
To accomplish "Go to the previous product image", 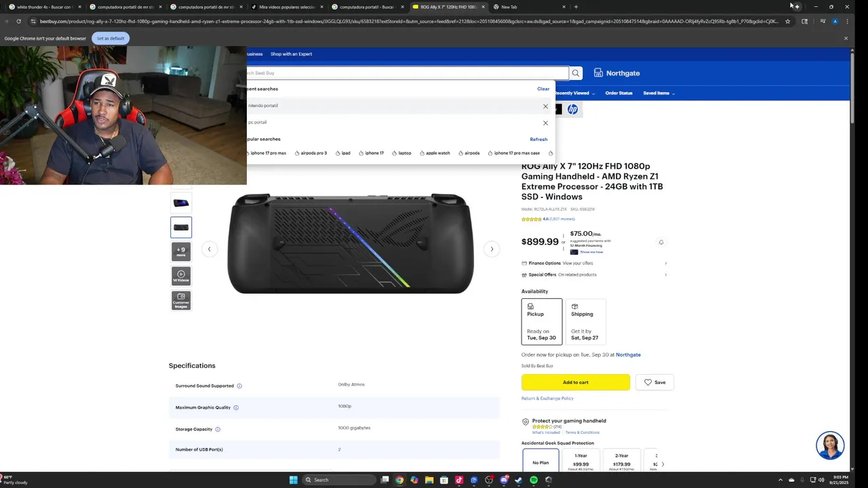I will pyautogui.click(x=209, y=249).
